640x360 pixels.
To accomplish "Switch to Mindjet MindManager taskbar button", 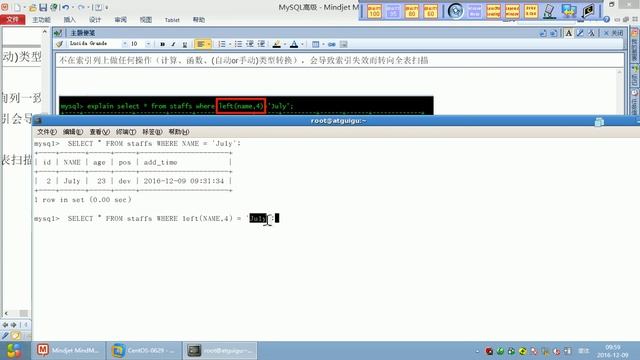I will [x=68, y=351].
